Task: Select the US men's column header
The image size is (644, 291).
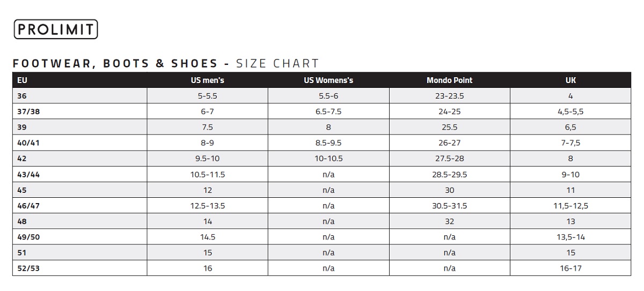Action: 208,80
